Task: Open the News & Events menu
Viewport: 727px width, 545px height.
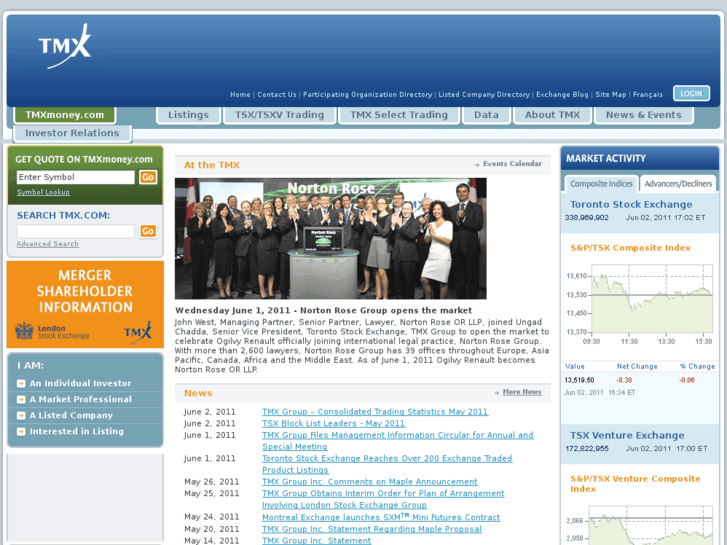Action: tap(644, 115)
